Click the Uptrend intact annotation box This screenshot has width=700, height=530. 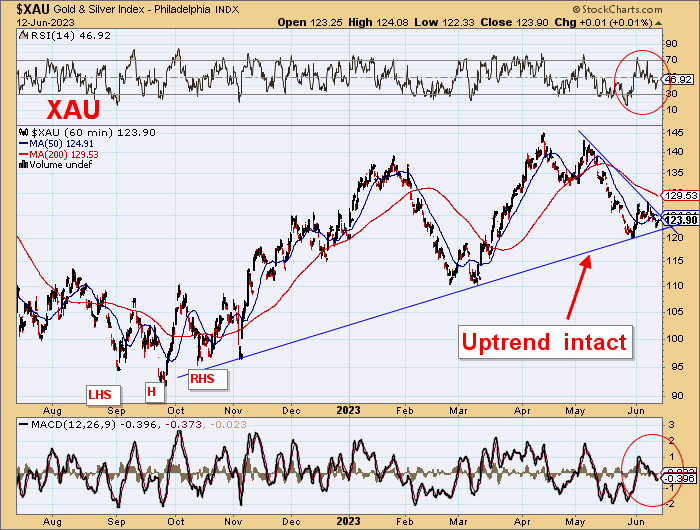tap(544, 343)
